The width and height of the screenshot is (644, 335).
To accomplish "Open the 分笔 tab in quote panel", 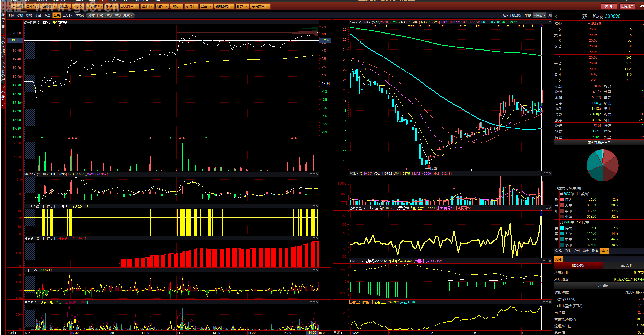I will (558, 251).
